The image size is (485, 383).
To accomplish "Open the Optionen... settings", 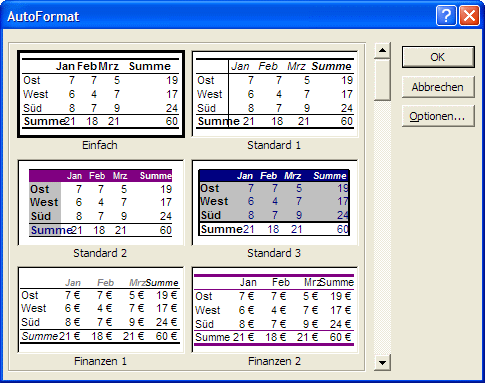I will [x=438, y=116].
